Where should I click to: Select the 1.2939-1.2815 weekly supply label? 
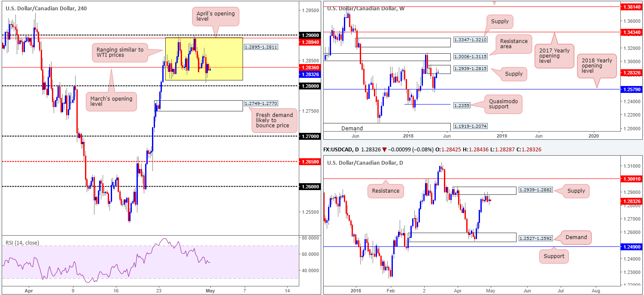tap(470, 68)
